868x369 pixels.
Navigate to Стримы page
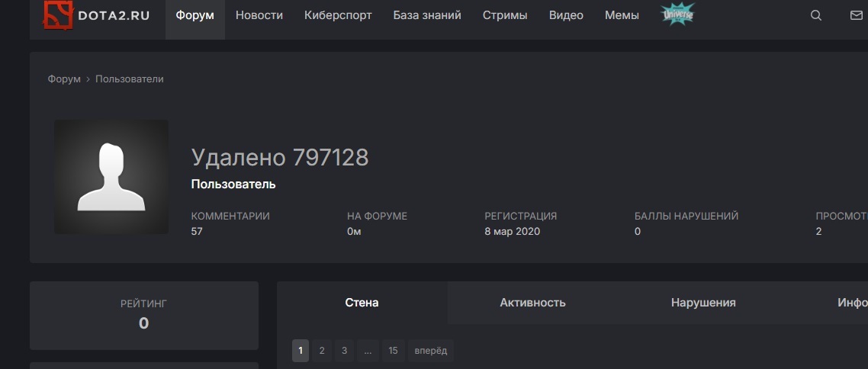pyautogui.click(x=505, y=15)
